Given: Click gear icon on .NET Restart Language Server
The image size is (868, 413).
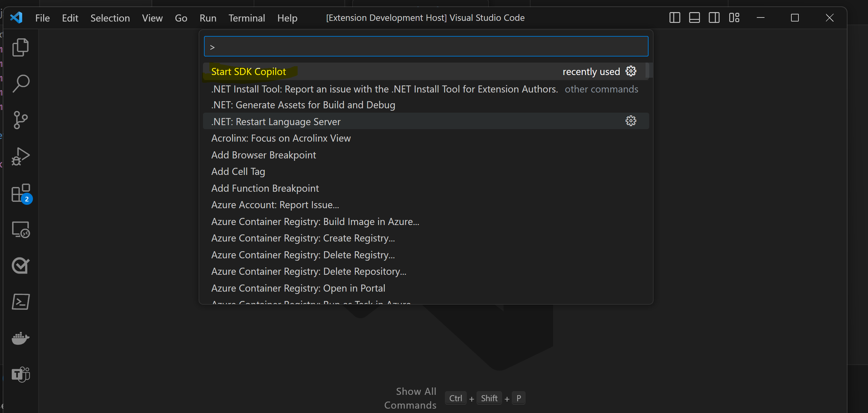Looking at the screenshot, I should (631, 121).
